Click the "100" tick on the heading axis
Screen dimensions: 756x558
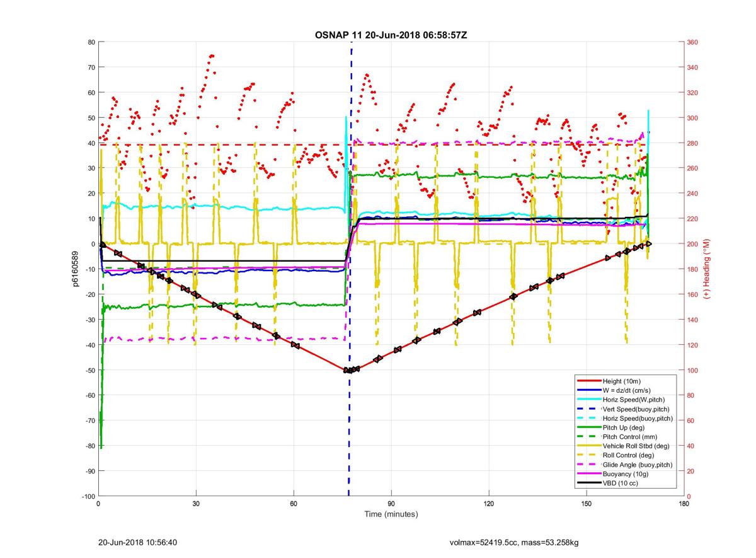tap(693, 370)
